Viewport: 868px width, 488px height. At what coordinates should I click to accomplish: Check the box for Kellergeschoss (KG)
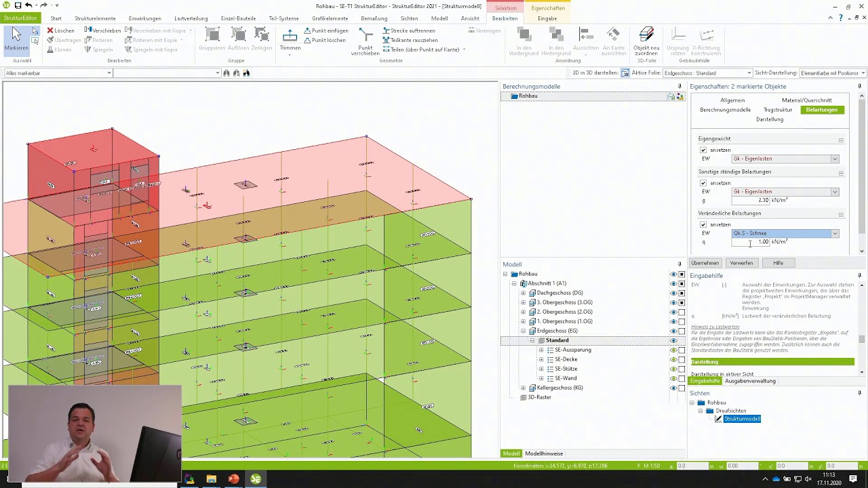[682, 388]
